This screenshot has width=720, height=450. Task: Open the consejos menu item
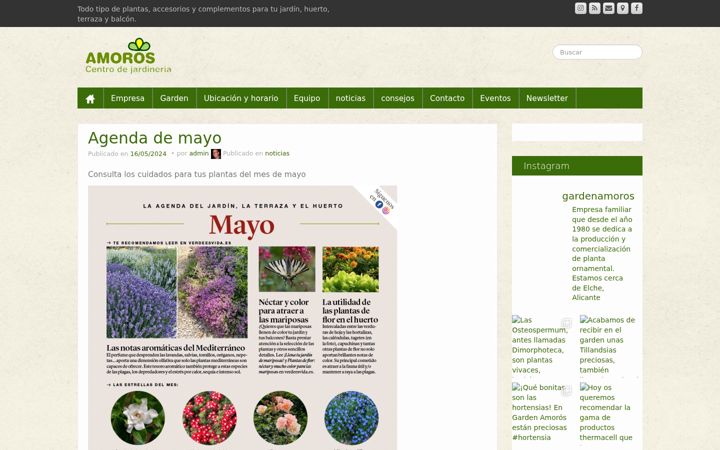(x=398, y=98)
